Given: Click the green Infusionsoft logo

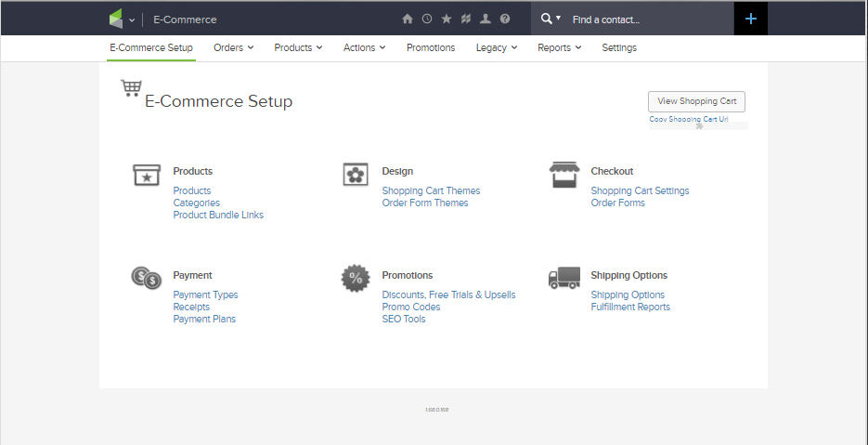Looking at the screenshot, I should [x=116, y=20].
